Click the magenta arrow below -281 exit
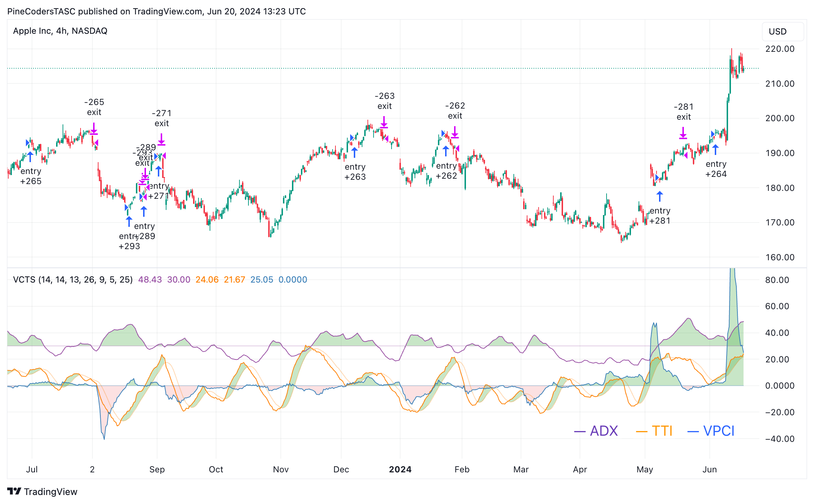The height and width of the screenshot is (504, 814). [x=683, y=133]
